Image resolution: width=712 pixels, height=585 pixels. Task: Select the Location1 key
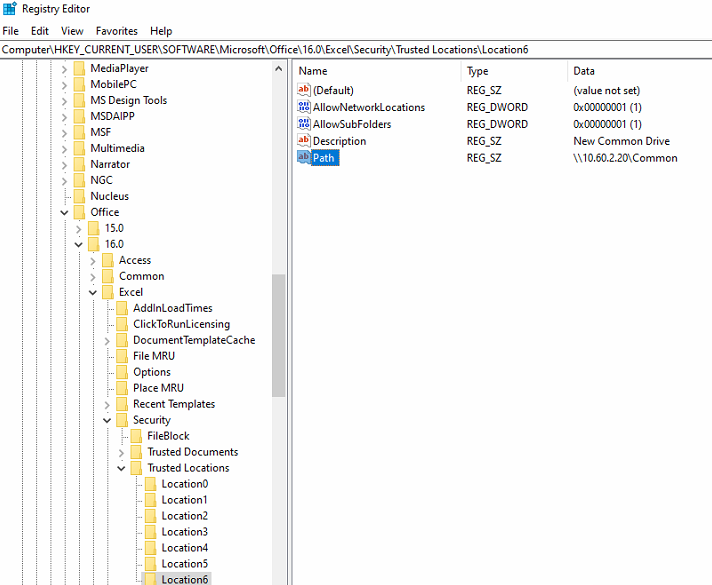[x=184, y=500]
